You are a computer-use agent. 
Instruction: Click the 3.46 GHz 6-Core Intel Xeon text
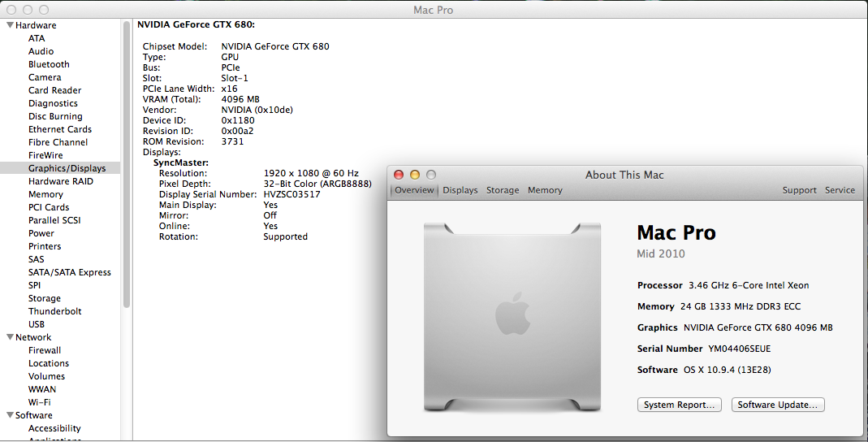coord(749,285)
